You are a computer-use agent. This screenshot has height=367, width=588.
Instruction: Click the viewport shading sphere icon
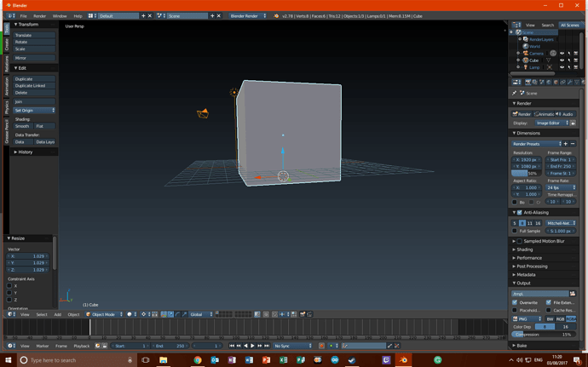pos(130,314)
